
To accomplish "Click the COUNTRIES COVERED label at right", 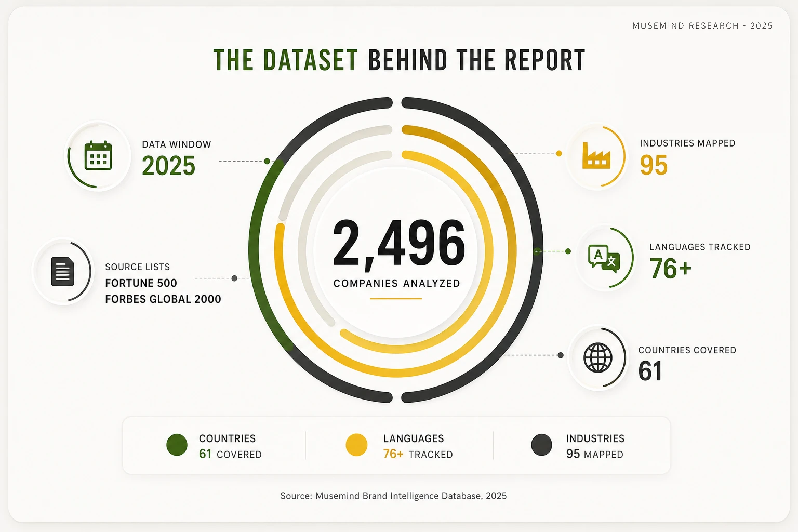I will tap(687, 350).
